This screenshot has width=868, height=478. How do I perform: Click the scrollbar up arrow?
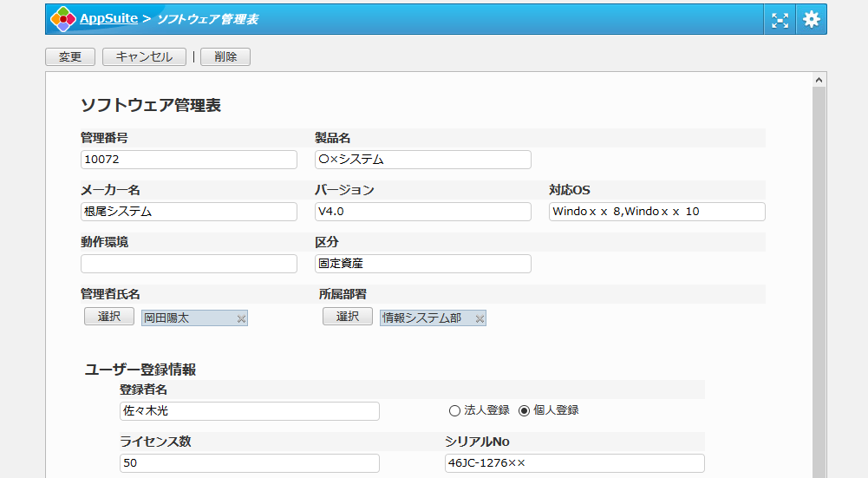[x=819, y=80]
